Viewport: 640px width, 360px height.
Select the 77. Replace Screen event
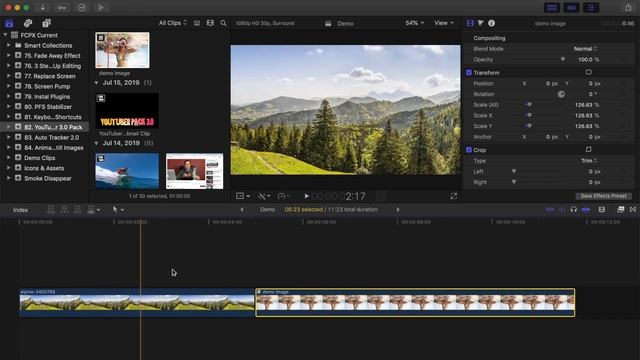[x=45, y=76]
